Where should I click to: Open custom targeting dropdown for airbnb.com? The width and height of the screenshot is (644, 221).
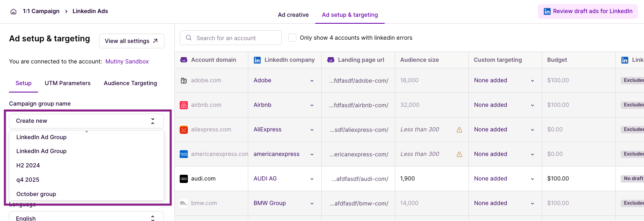(x=505, y=105)
